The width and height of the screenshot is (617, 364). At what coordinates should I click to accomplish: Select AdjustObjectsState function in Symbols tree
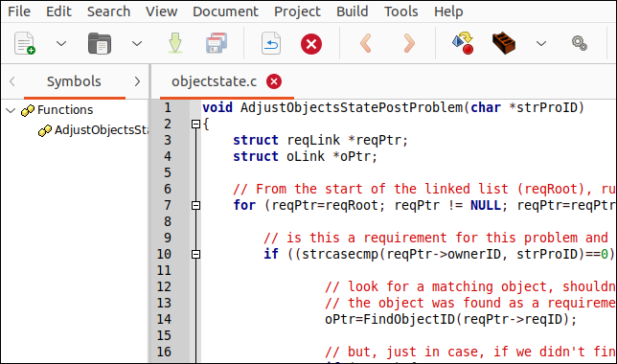point(94,130)
